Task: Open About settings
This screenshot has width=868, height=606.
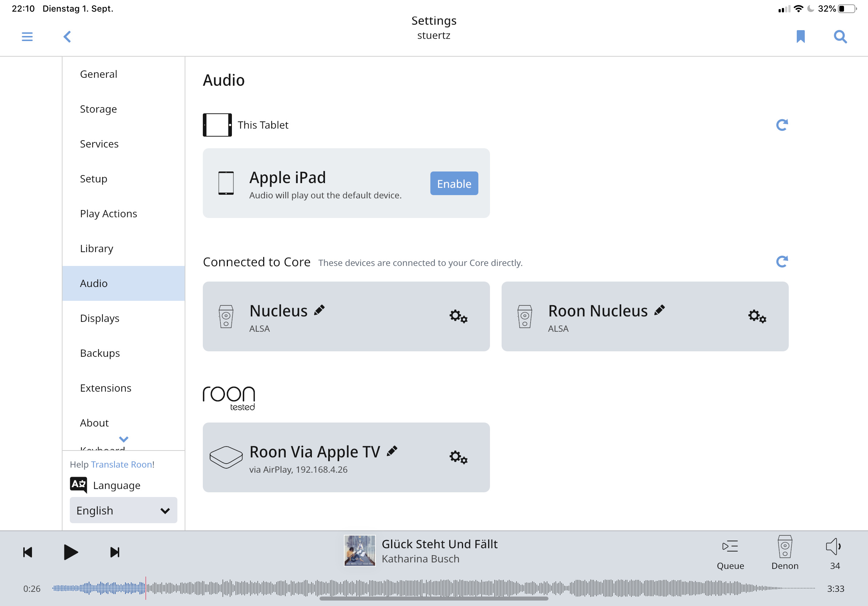Action: [x=124, y=423]
